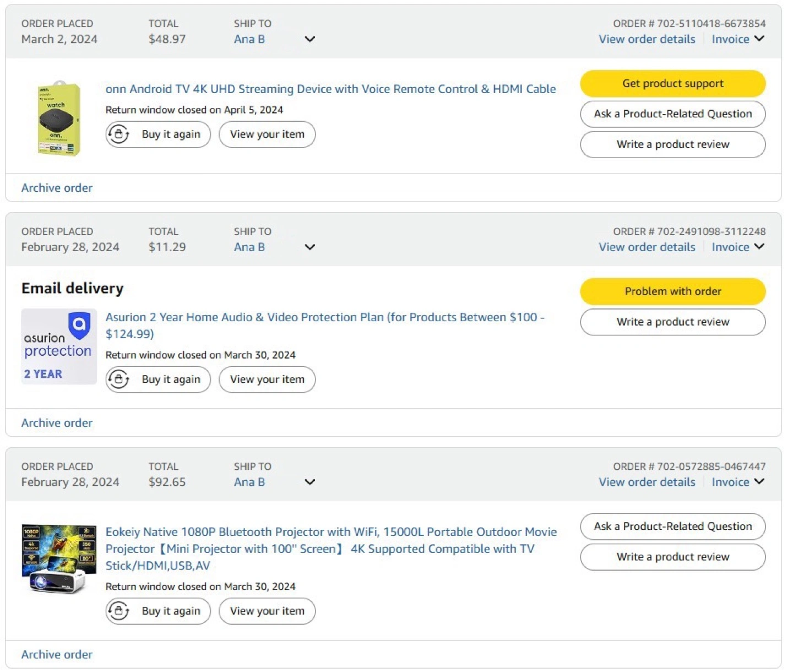Click Buy it again icon for onn streaming device

(118, 134)
